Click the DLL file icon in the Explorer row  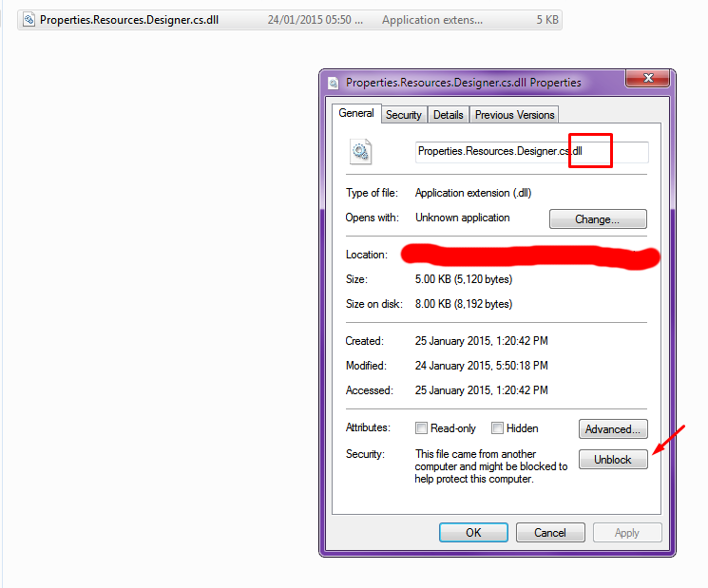point(29,20)
